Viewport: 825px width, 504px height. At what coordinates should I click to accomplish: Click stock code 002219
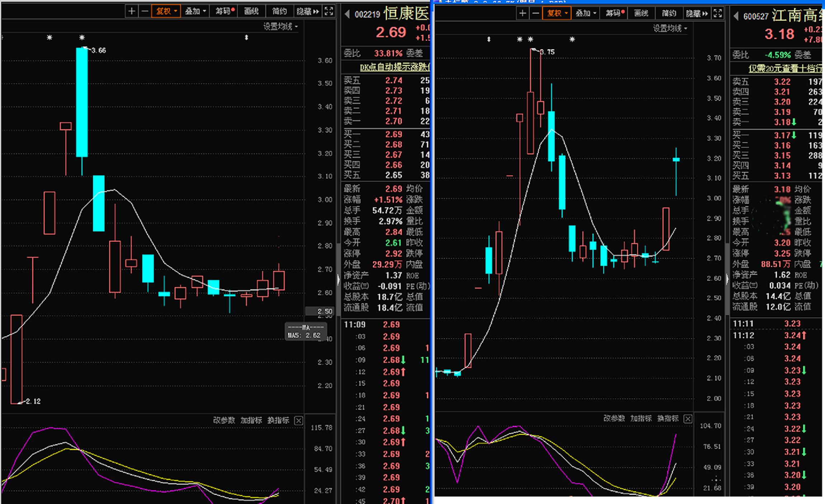coord(367,15)
